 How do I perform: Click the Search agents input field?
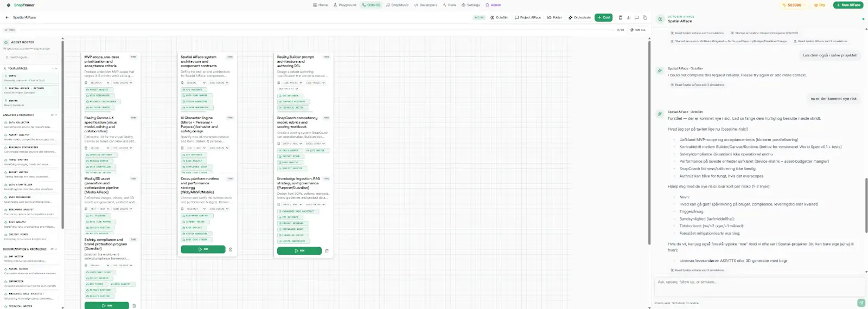[x=30, y=57]
